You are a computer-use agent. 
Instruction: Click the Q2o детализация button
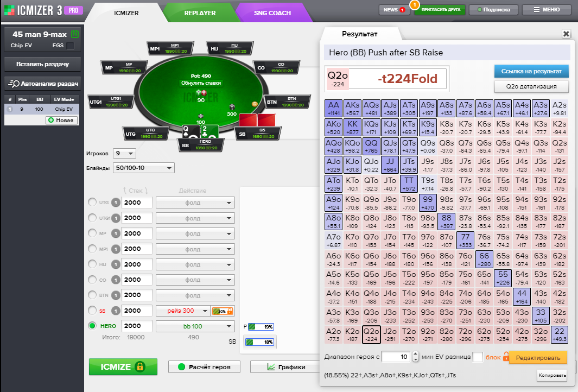click(531, 87)
